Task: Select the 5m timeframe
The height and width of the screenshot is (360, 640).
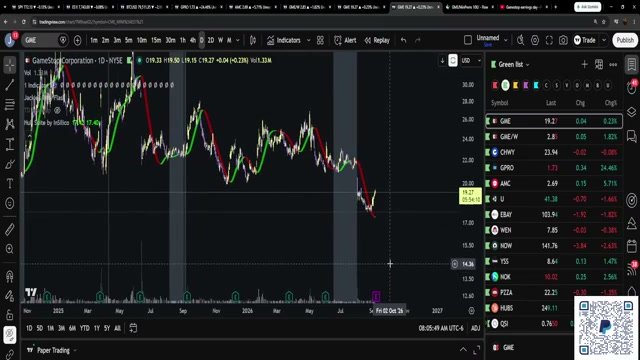Action: [129, 40]
